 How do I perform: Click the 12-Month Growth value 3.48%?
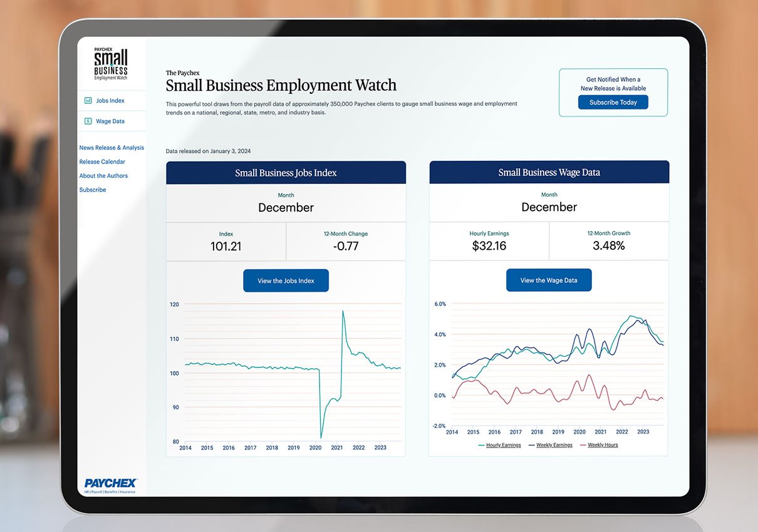coord(609,245)
